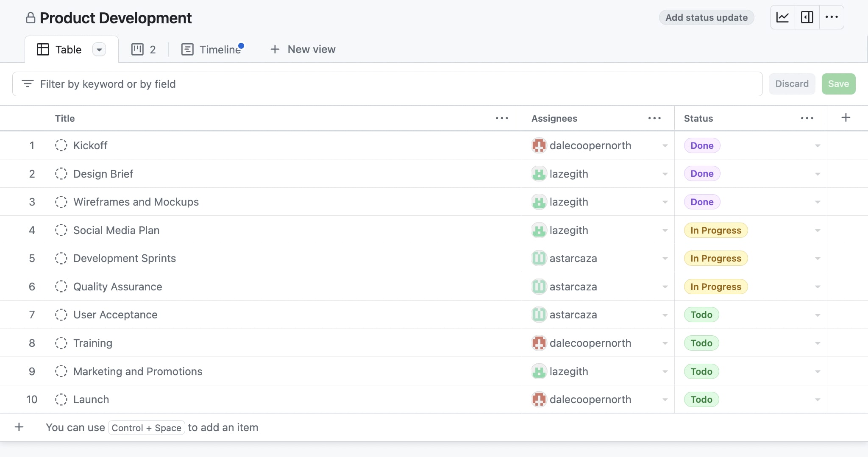The height and width of the screenshot is (457, 868).
Task: Click astarcaza avatar in Development Sprints row
Action: pos(539,258)
